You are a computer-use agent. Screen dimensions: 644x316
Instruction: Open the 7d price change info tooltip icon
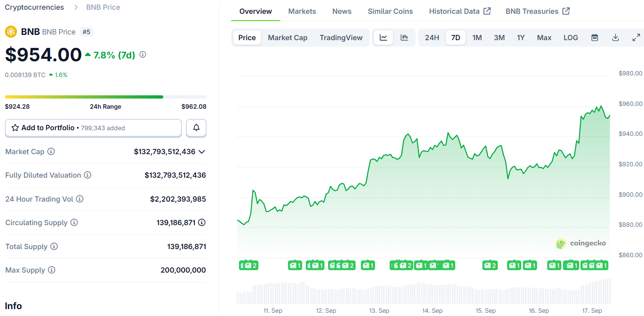coord(143,54)
